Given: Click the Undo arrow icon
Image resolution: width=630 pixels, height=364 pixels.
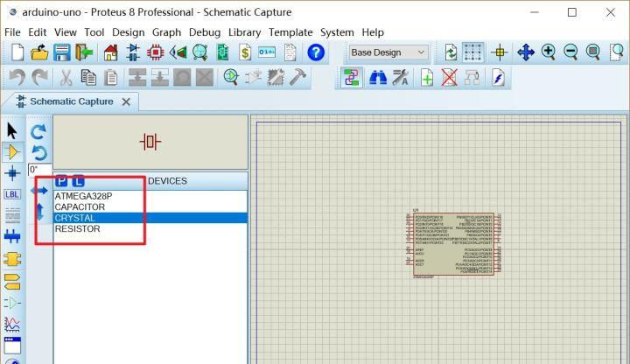Looking at the screenshot, I should [17, 77].
